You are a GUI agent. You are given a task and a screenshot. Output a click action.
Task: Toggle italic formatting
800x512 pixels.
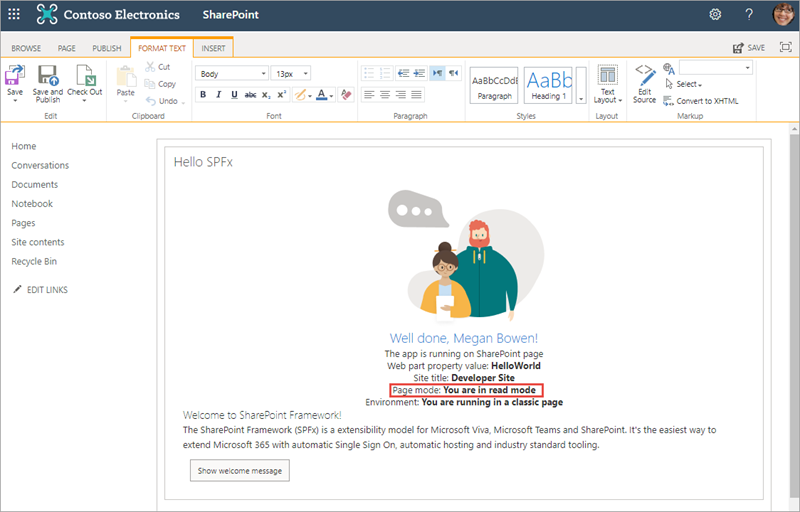tap(219, 94)
